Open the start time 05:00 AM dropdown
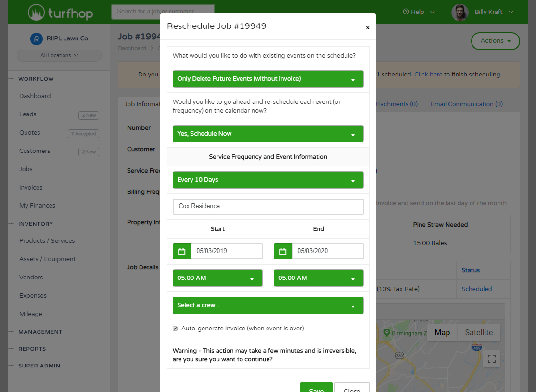 (217, 278)
